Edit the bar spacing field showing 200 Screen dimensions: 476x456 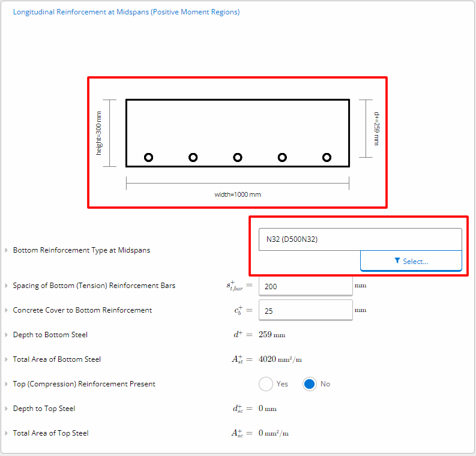click(x=306, y=286)
